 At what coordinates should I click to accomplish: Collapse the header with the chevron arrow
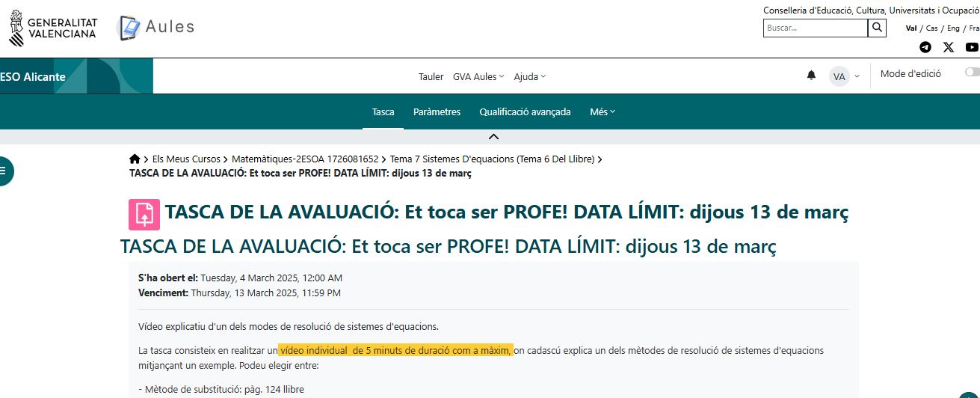(x=493, y=136)
